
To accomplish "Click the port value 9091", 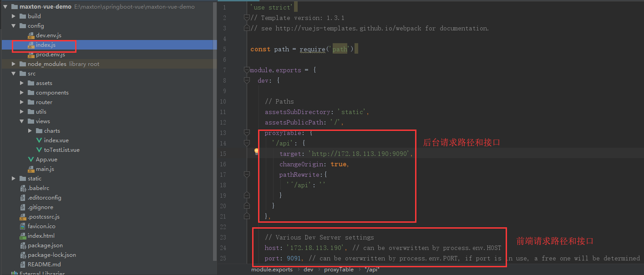I will [294, 258].
